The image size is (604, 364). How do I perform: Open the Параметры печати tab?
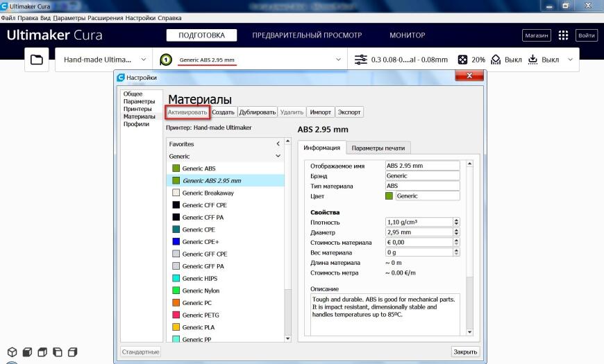point(378,148)
